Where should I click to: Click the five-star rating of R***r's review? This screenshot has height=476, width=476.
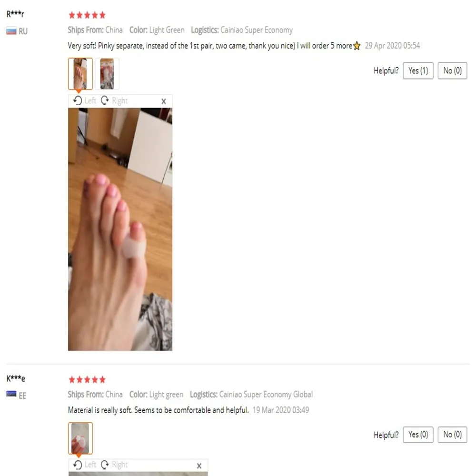tap(87, 15)
